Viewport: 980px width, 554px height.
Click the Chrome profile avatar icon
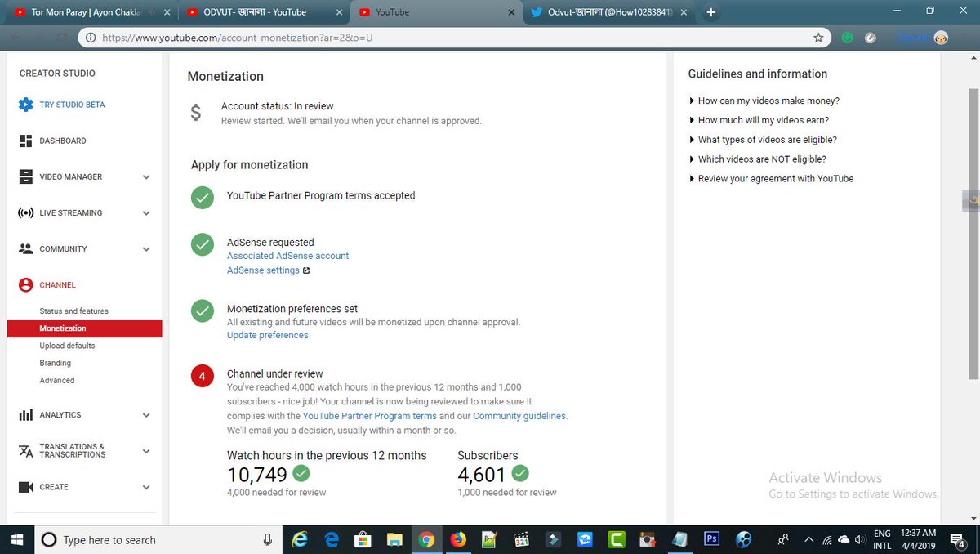point(941,38)
